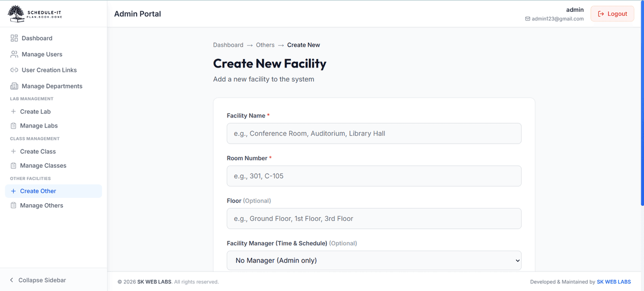
Task: Open the Dashboard menu item
Action: [x=54, y=38]
